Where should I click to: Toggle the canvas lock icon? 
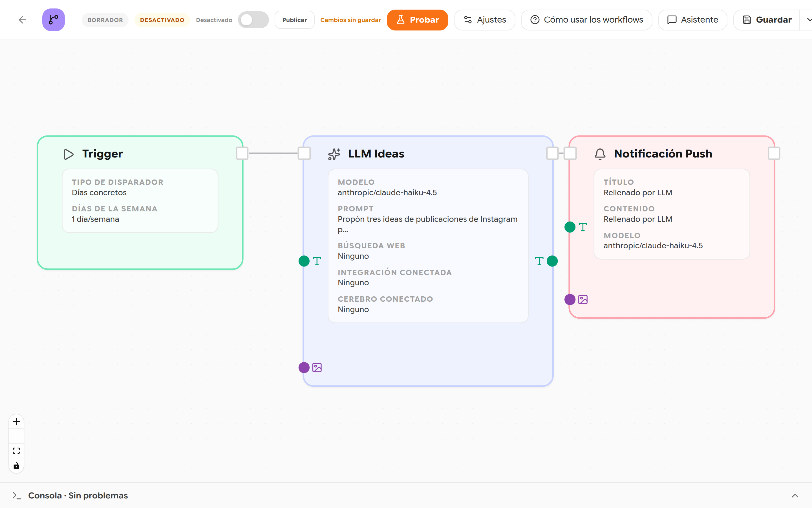[16, 466]
